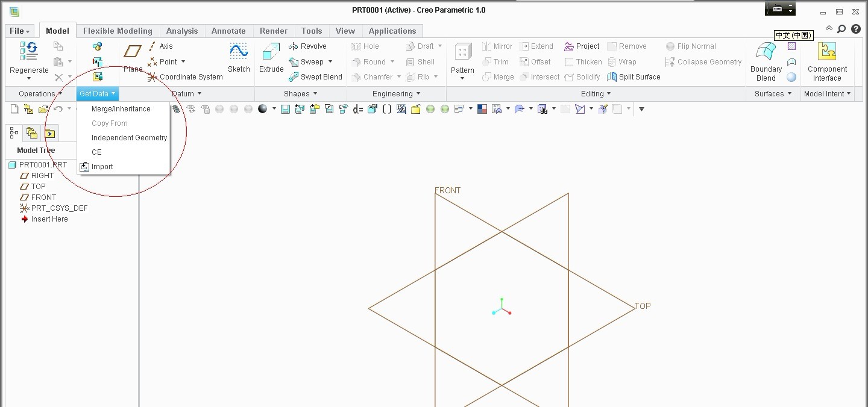Open the Engineering group dropdown
This screenshot has height=407, width=868.
[395, 93]
